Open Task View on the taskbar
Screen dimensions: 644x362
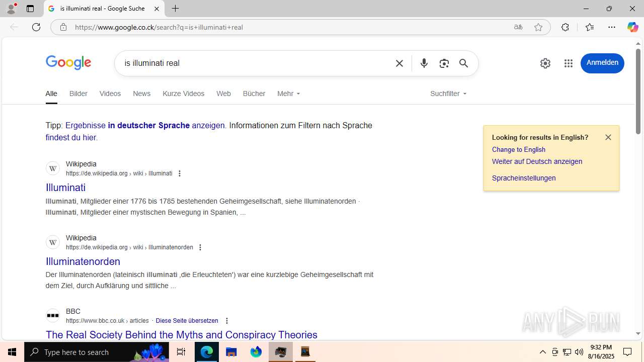[x=181, y=352]
